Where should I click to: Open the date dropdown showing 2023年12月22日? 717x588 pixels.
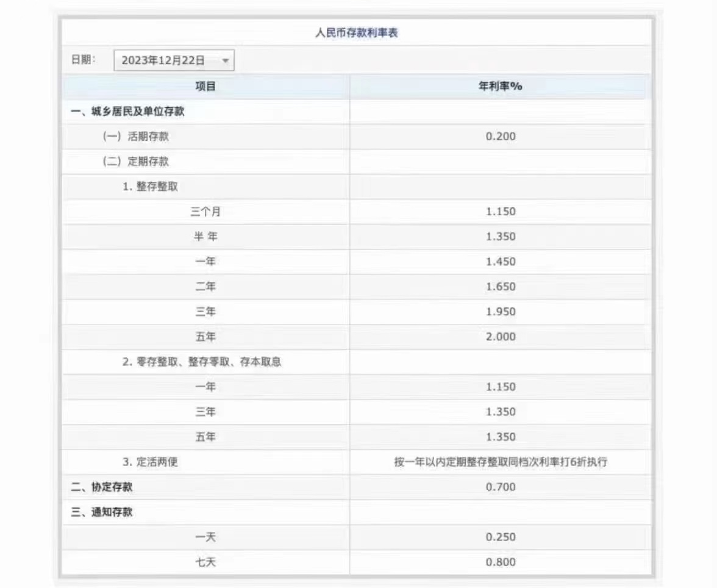pyautogui.click(x=174, y=60)
